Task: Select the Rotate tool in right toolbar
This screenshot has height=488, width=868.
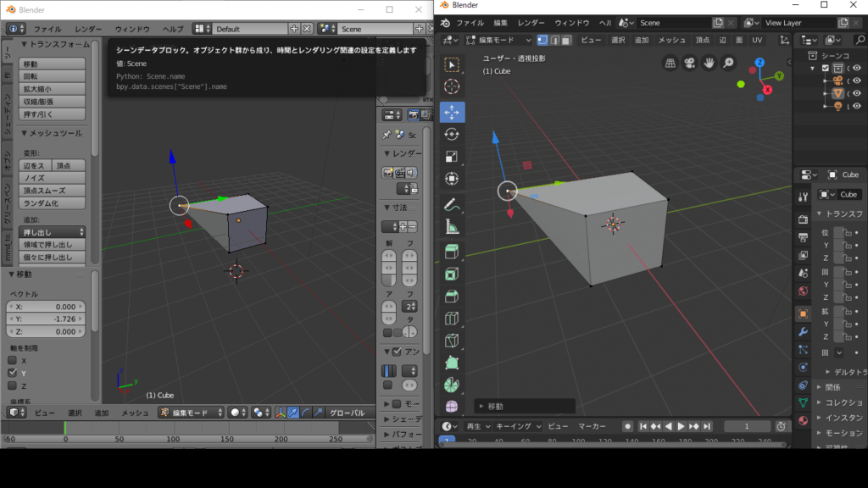Action: pos(452,134)
